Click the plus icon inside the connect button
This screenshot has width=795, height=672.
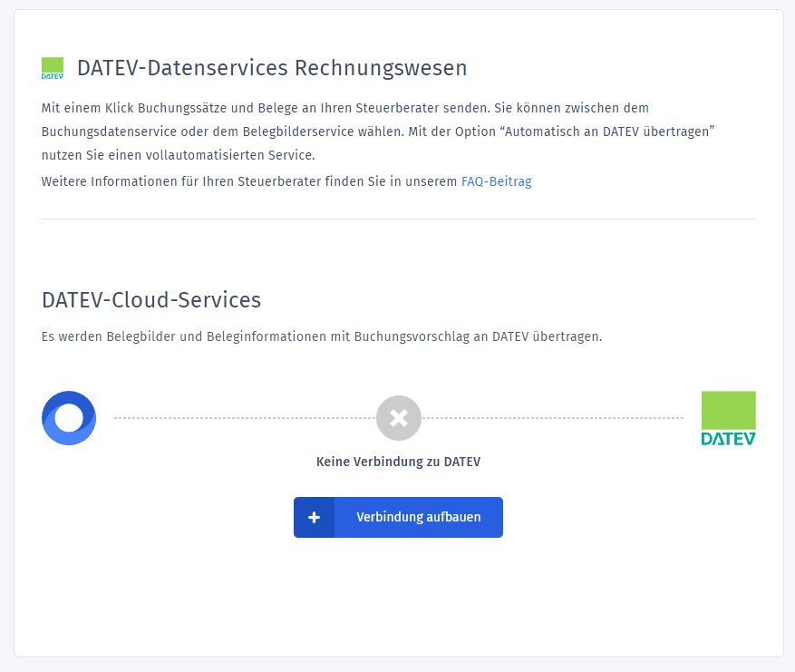pyautogui.click(x=314, y=517)
